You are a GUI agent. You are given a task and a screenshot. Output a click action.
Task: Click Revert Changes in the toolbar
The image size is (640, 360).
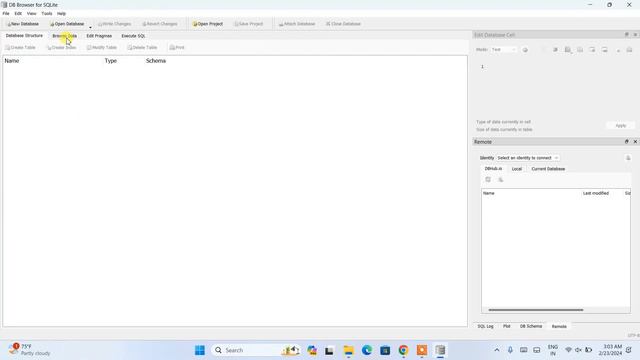pyautogui.click(x=160, y=24)
